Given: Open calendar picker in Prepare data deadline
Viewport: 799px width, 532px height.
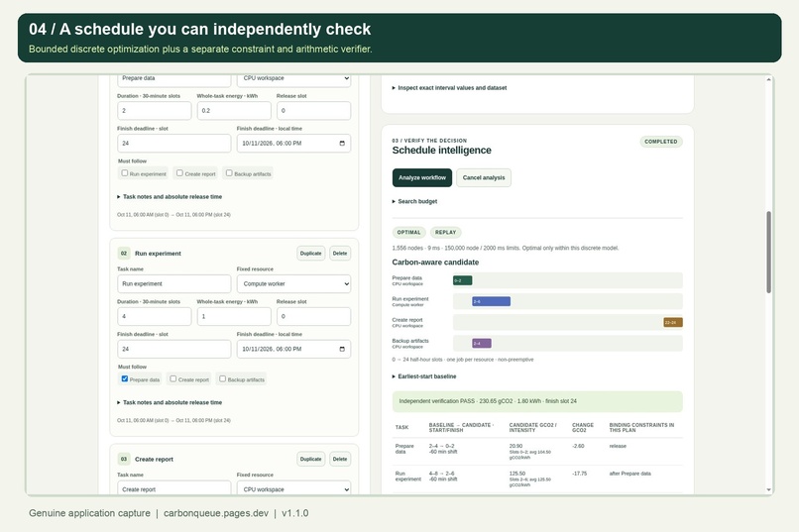Looking at the screenshot, I should tap(342, 144).
